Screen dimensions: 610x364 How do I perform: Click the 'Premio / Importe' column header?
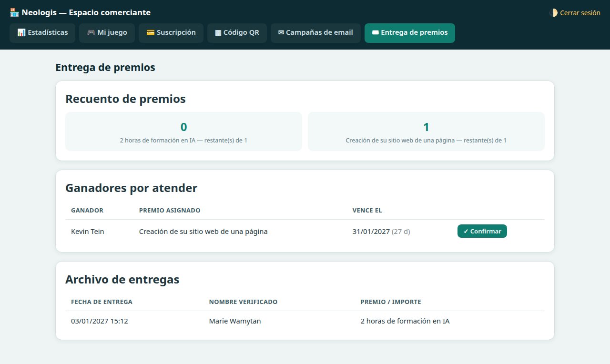point(391,302)
